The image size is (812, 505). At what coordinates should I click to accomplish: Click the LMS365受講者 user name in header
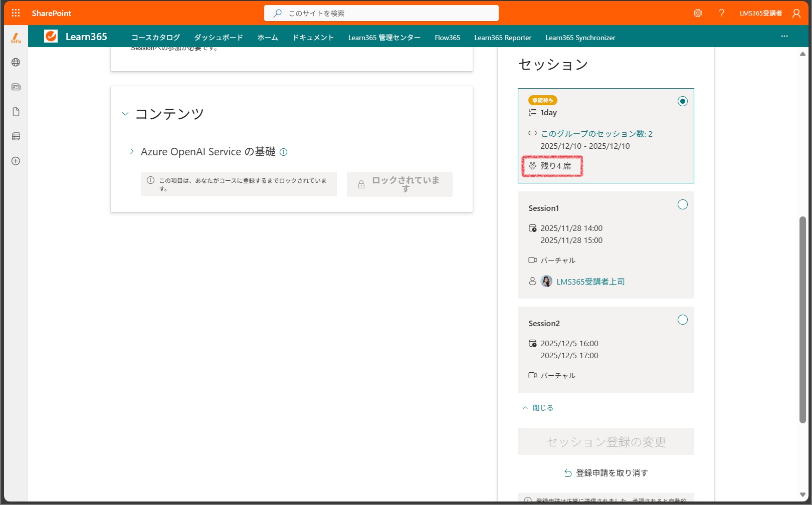click(x=761, y=13)
